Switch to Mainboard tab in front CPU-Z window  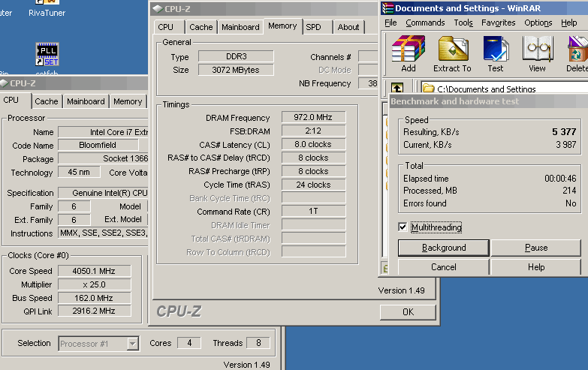click(240, 27)
